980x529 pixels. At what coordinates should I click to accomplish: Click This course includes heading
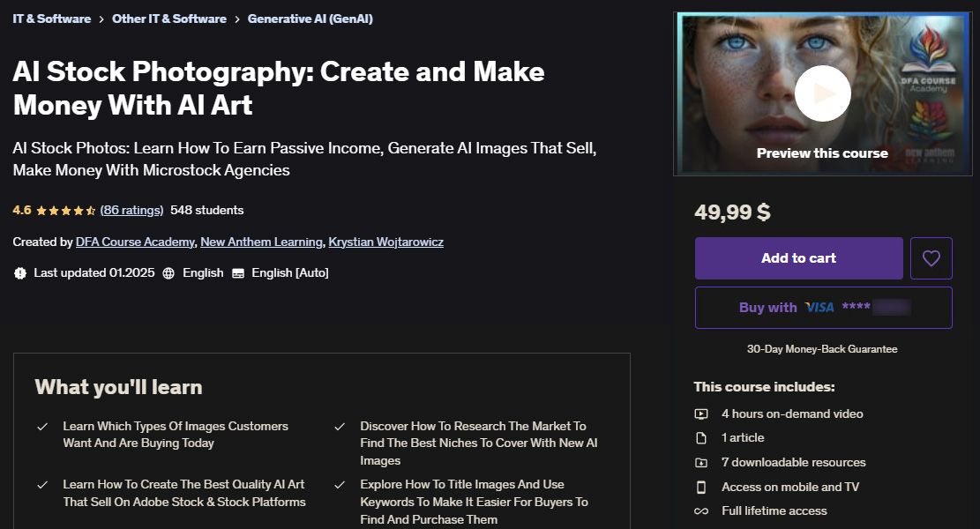[765, 386]
